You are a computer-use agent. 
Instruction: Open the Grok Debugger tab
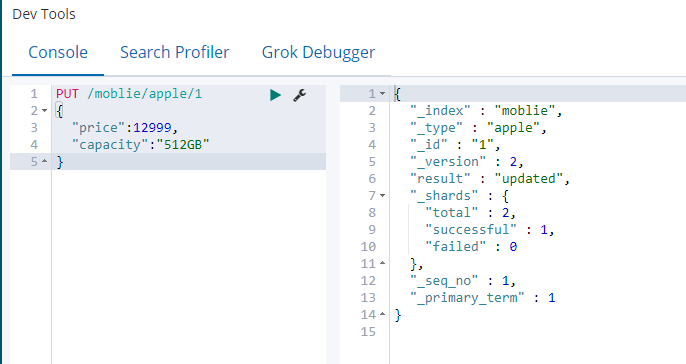coord(318,52)
